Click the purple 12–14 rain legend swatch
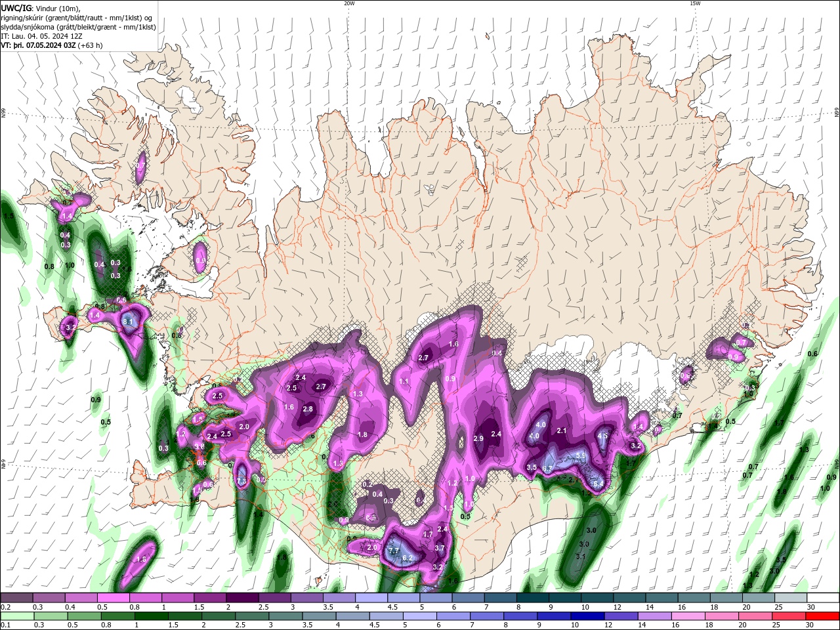 (621, 616)
